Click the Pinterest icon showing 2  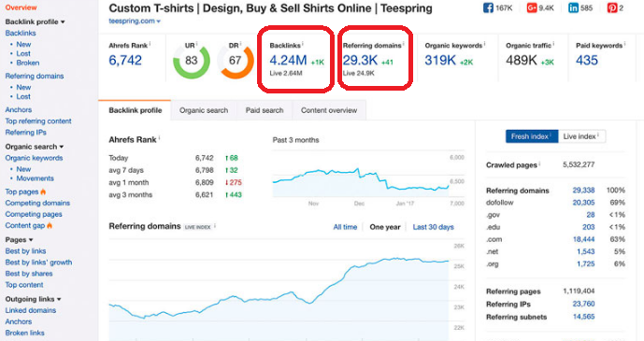(612, 7)
